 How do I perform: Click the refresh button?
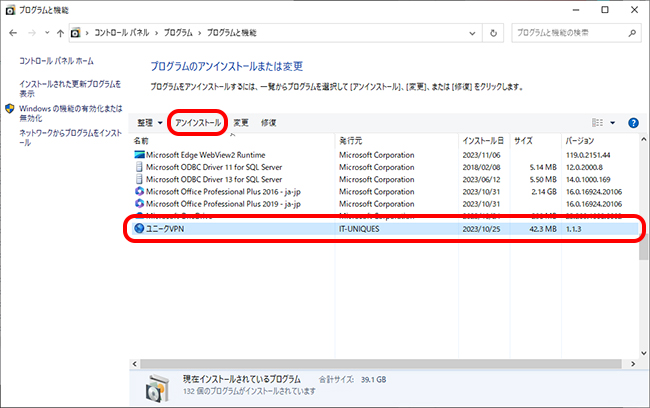pos(493,33)
